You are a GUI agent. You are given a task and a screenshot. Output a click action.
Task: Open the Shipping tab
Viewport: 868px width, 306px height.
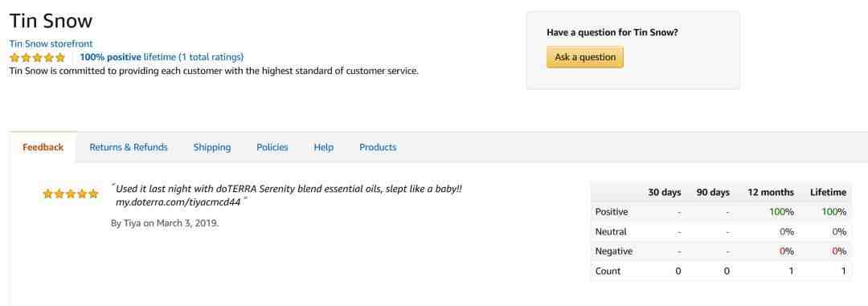click(212, 147)
